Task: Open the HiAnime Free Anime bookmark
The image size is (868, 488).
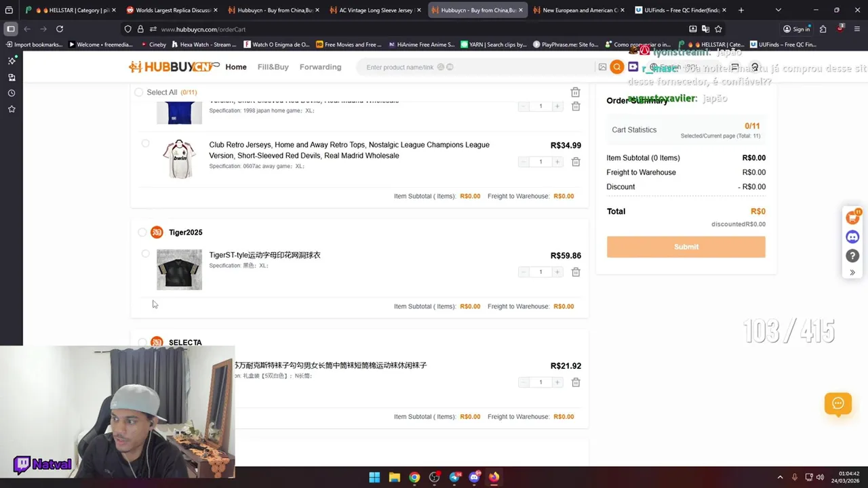Action: click(421, 45)
